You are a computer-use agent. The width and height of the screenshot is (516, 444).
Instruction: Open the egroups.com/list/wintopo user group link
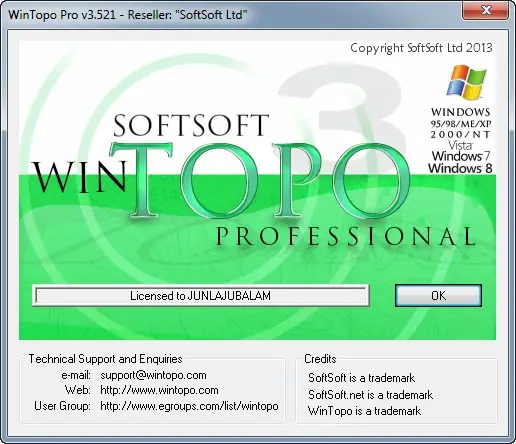point(189,406)
